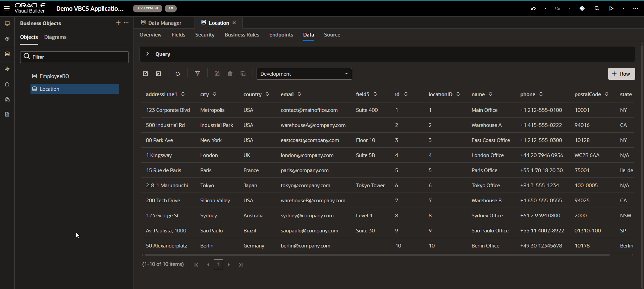Click the Delete Row trash icon
This screenshot has width=644, height=289.
pos(230,74)
